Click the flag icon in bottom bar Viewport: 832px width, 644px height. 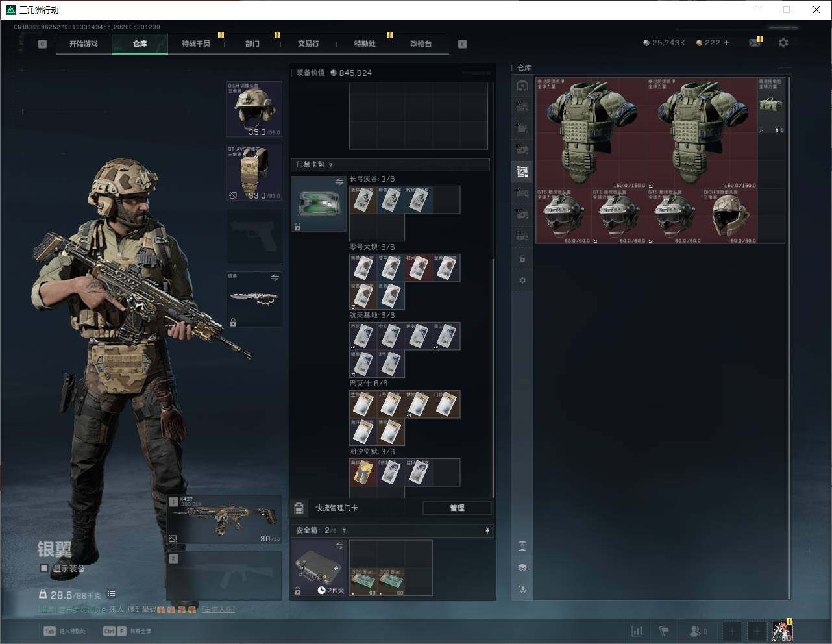click(x=664, y=631)
